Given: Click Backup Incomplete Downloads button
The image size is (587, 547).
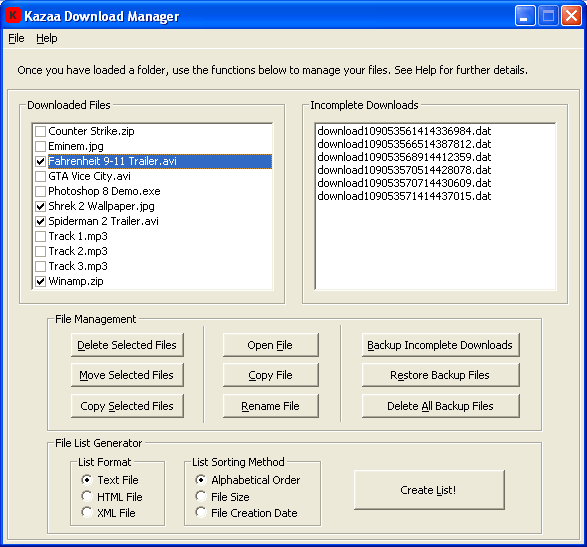Looking at the screenshot, I should pos(440,345).
